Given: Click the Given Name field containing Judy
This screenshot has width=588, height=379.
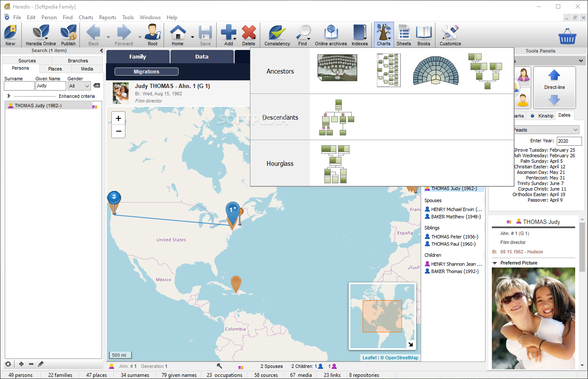Looking at the screenshot, I should pyautogui.click(x=51, y=86).
